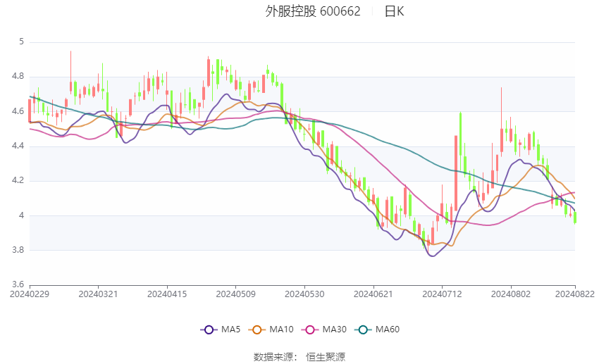Toggle the MA60 legend item
The width and height of the screenshot is (599, 364).
point(377,330)
